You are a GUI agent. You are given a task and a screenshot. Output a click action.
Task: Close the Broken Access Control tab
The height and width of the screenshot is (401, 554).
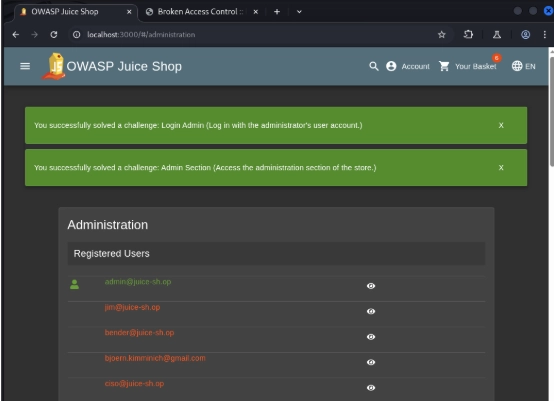[255, 12]
